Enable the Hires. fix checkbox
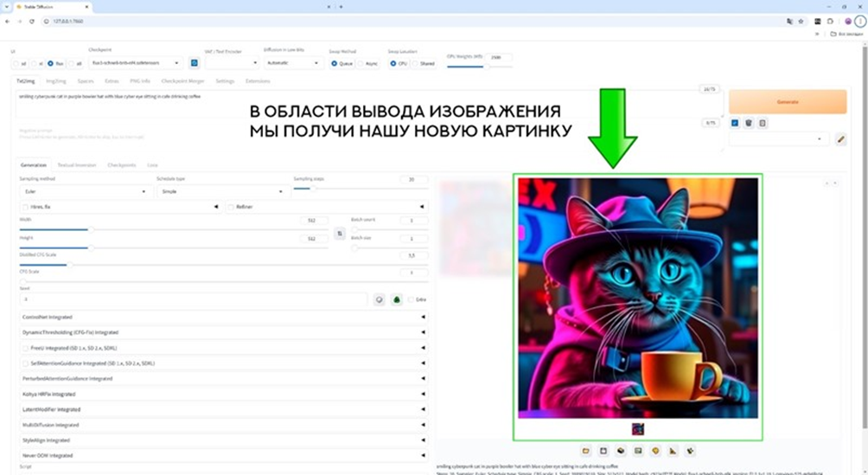Image resolution: width=868 pixels, height=475 pixels. [24, 207]
